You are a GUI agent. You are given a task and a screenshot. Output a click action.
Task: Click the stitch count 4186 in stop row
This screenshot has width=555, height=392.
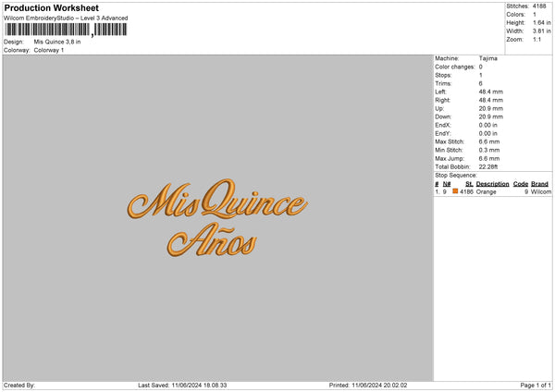466,191
